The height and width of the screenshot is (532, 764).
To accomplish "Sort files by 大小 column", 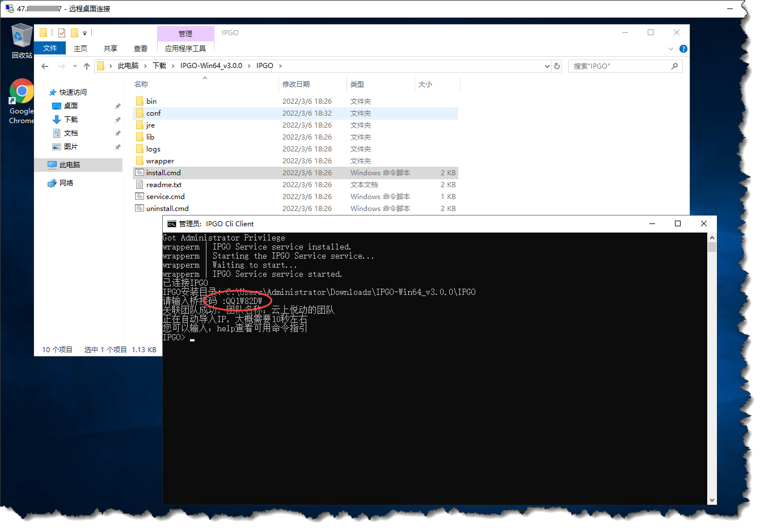I will pyautogui.click(x=425, y=85).
